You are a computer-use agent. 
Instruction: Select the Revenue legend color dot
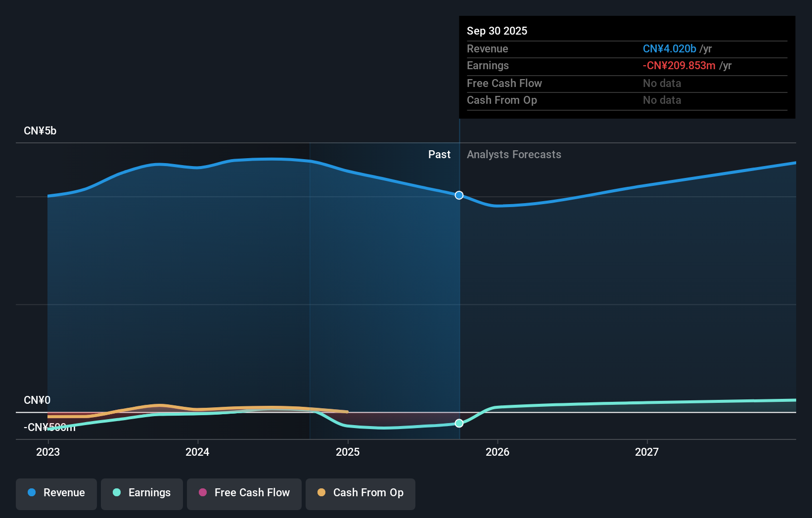tap(31, 493)
